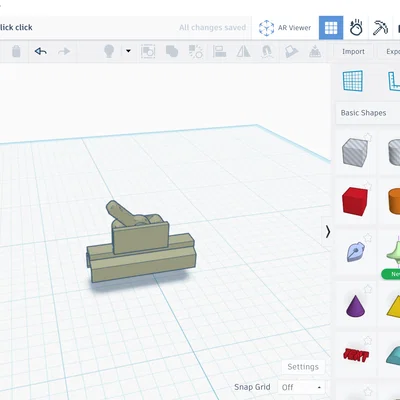This screenshot has height=400, width=400.
Task: Select the Mirror tool icon
Action: 243,52
